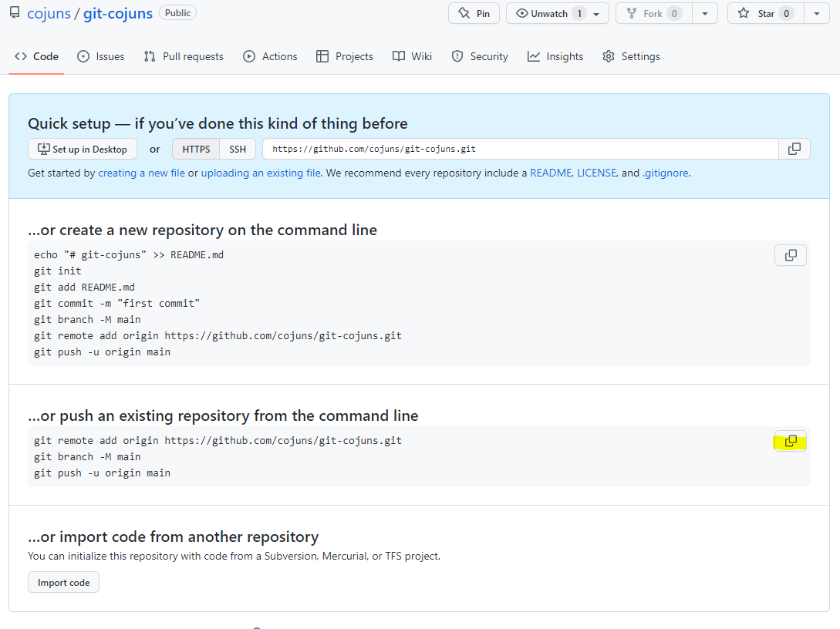This screenshot has width=840, height=629.
Task: Click the 'git commit -m "first commit"' line
Action: (x=116, y=303)
